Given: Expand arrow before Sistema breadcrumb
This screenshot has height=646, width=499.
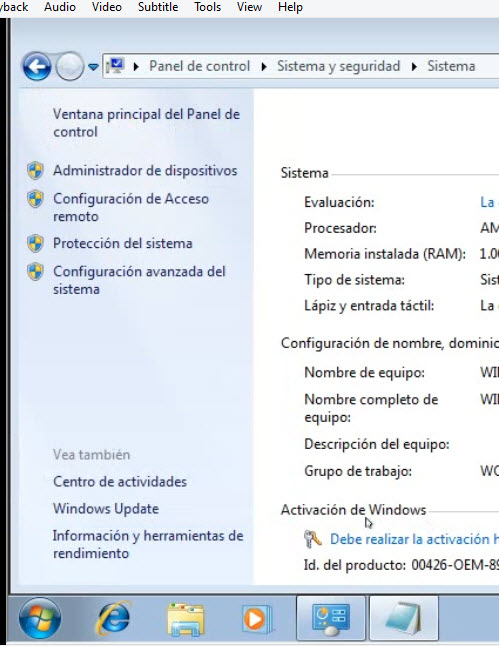Looking at the screenshot, I should [x=414, y=66].
